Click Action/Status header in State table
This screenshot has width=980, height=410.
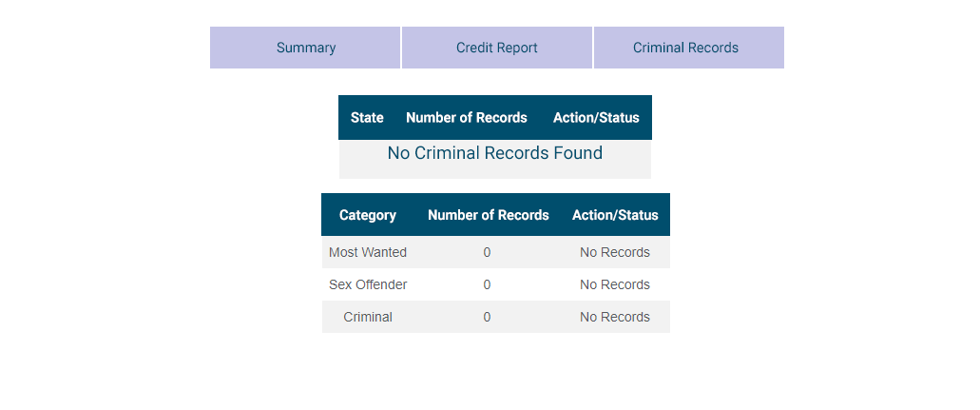pos(596,118)
